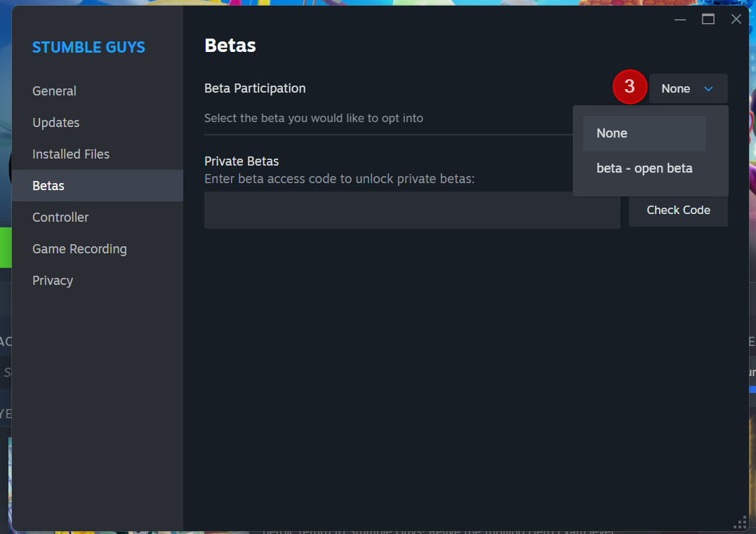Open the General settings tab
Image resolution: width=756 pixels, height=534 pixels.
pyautogui.click(x=54, y=91)
